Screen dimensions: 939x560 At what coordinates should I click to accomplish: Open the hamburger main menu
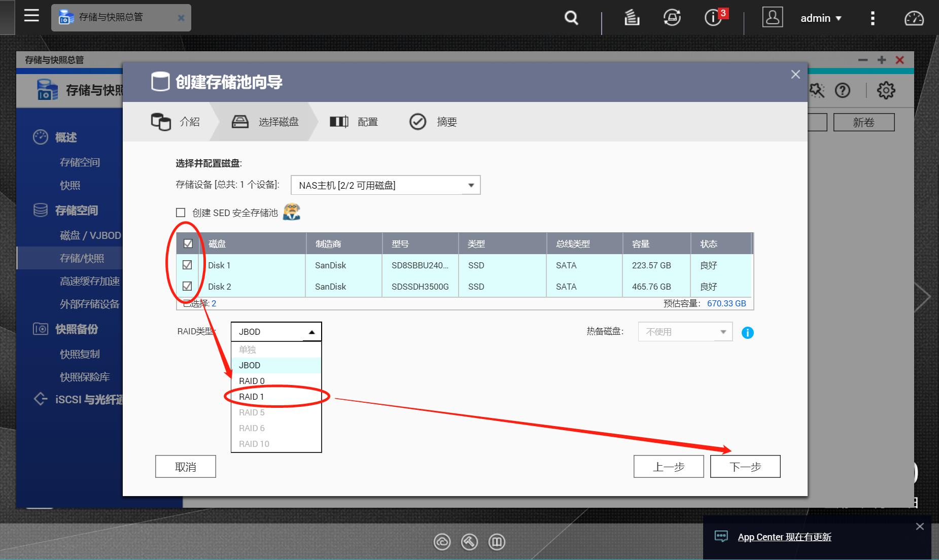tap(31, 16)
